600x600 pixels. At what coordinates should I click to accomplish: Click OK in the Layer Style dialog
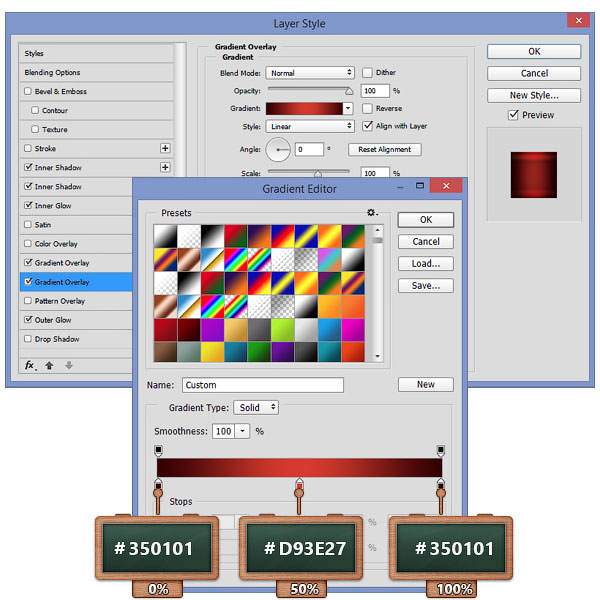click(534, 51)
